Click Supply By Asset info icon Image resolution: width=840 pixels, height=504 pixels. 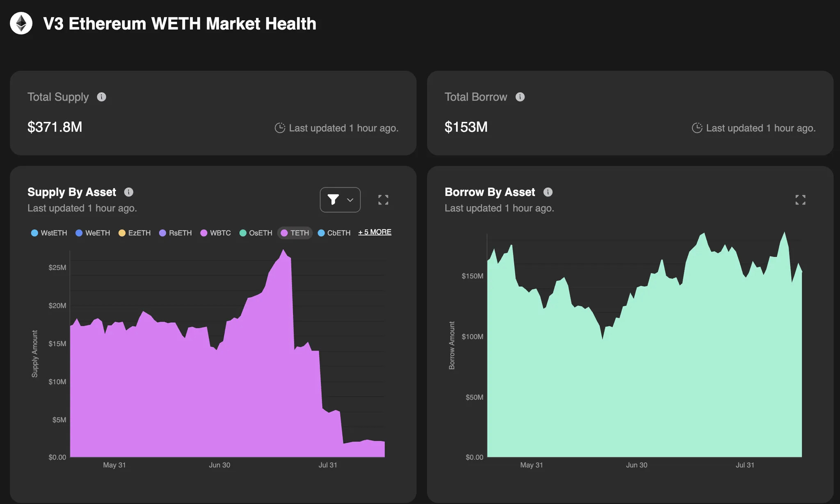129,192
